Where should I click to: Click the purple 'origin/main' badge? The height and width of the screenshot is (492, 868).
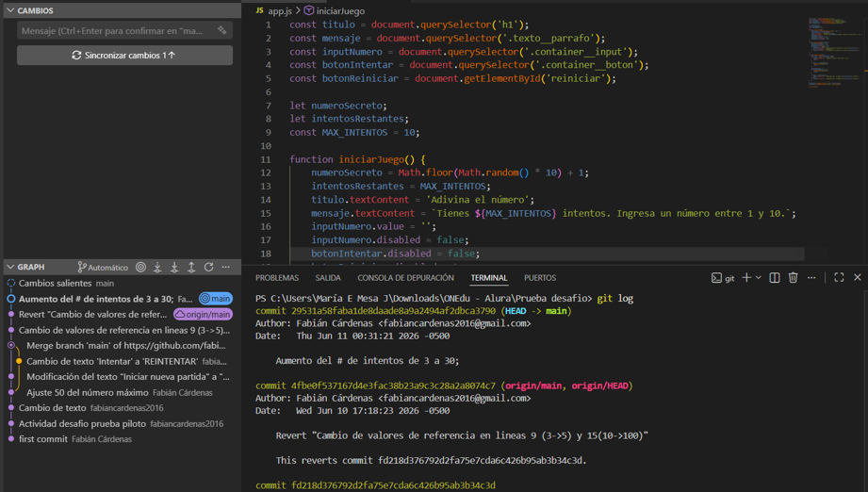pos(204,315)
